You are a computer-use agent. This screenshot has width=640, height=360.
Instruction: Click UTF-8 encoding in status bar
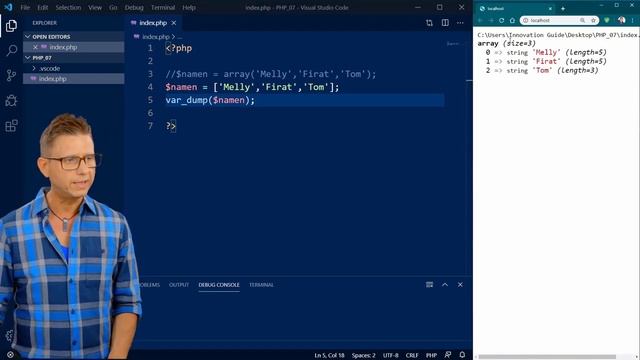click(x=391, y=355)
